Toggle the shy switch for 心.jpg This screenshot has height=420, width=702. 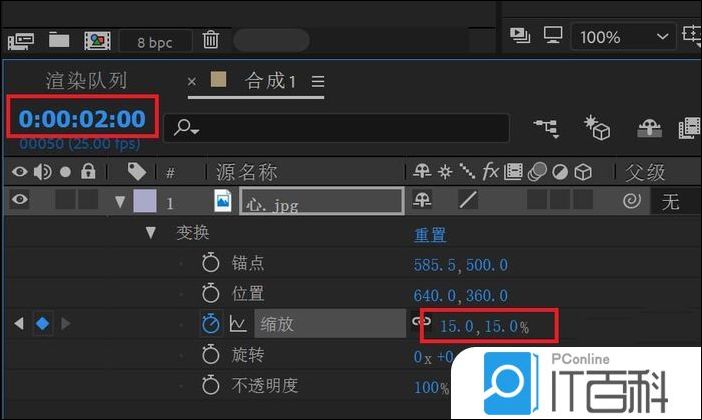(422, 199)
